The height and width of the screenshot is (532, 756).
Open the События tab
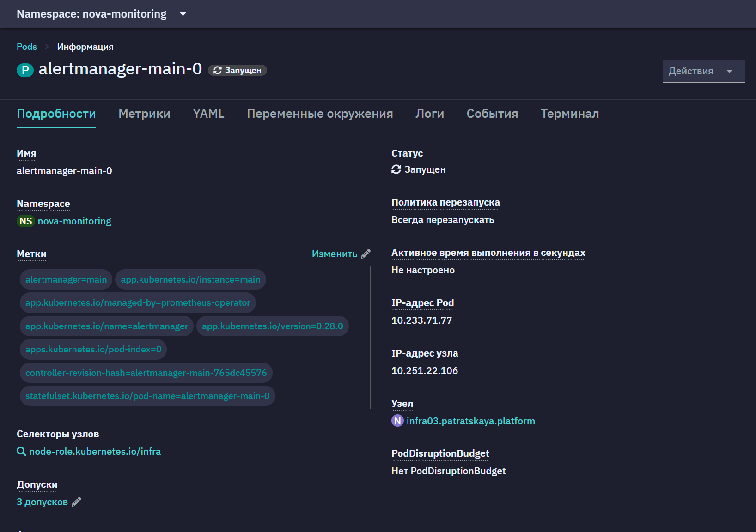[492, 114]
